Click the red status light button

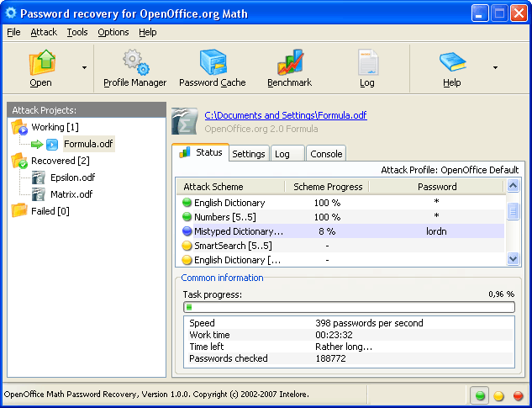(518, 395)
